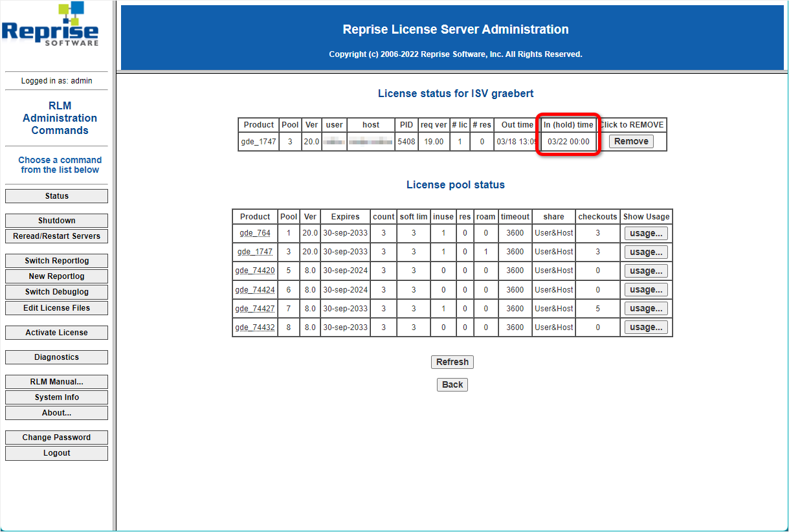
Task: Click req ver value 19.00
Action: pos(434,142)
